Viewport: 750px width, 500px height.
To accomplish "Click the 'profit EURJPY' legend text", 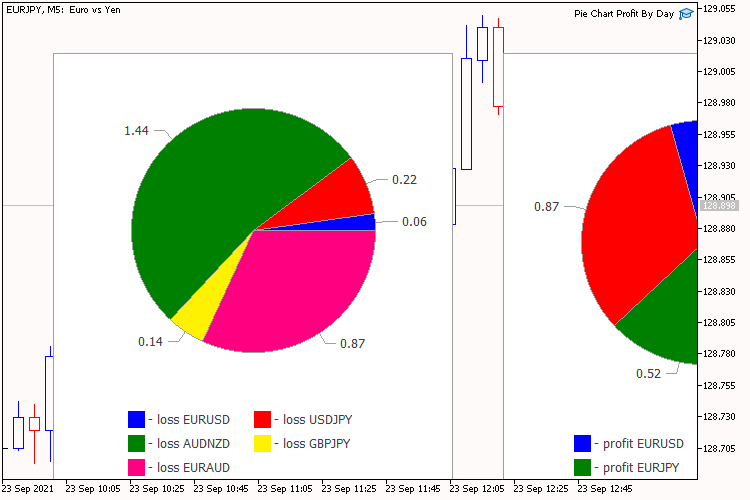I will click(x=641, y=467).
